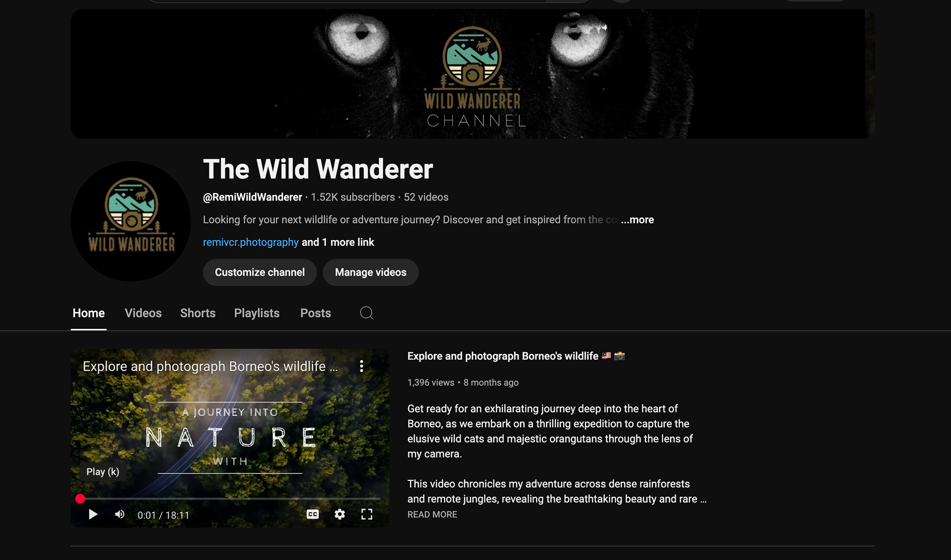
Task: Open Manage videos button
Action: pyautogui.click(x=370, y=272)
